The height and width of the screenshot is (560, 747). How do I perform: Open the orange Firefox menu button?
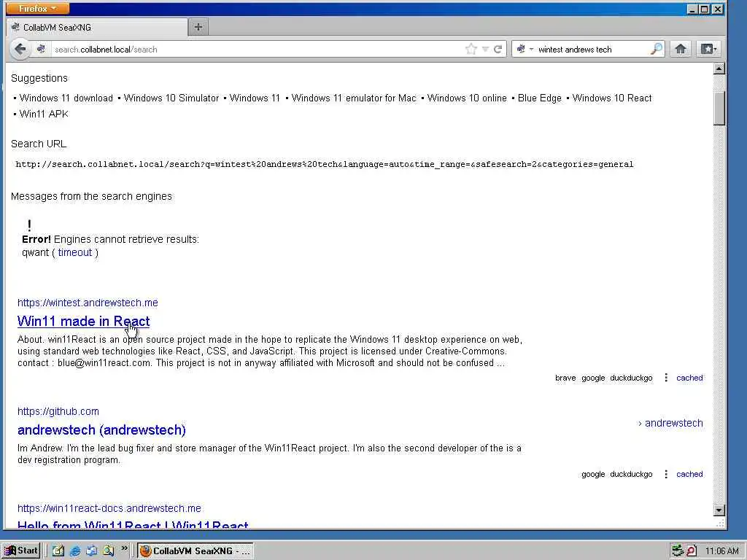38,9
